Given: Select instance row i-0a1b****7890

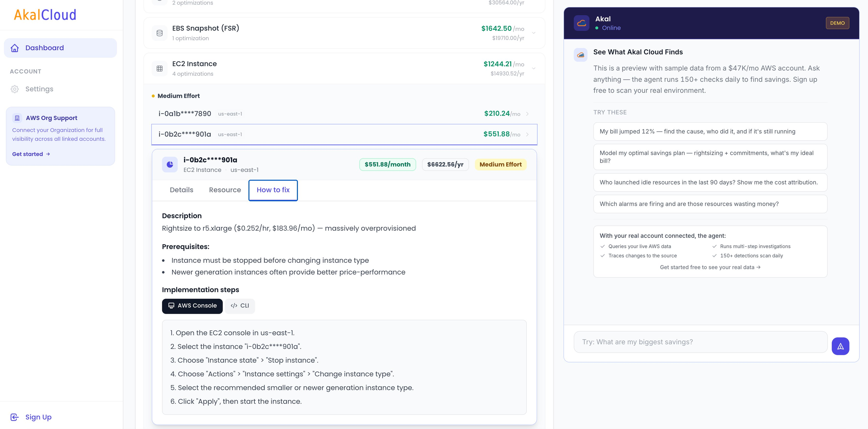Looking at the screenshot, I should click(344, 114).
